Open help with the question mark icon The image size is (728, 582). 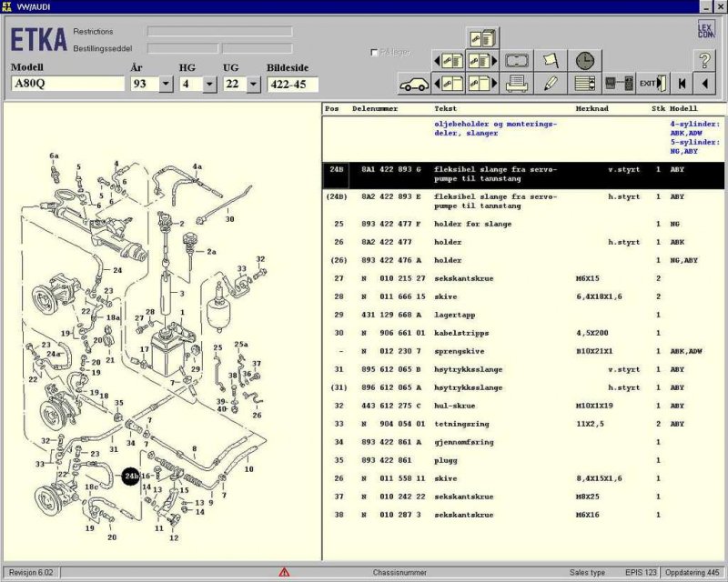pos(705,61)
